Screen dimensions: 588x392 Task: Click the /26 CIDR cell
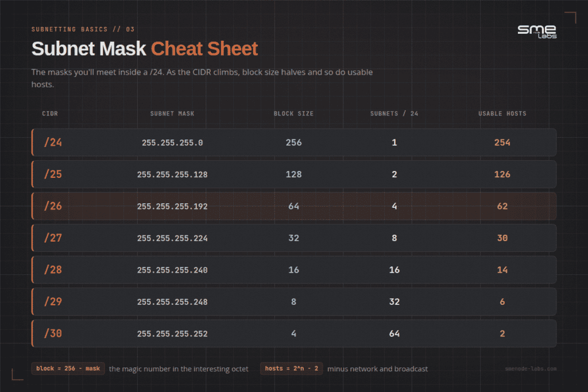(x=53, y=206)
